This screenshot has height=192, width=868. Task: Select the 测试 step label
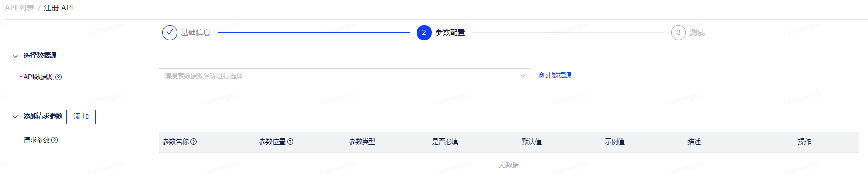click(697, 32)
